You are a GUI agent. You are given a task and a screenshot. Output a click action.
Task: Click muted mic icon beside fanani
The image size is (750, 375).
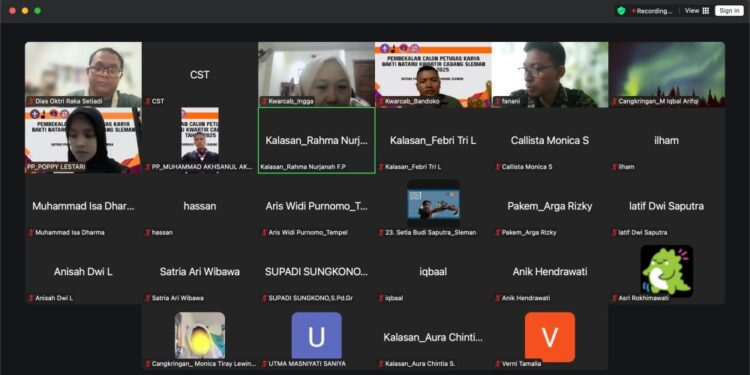[497, 101]
